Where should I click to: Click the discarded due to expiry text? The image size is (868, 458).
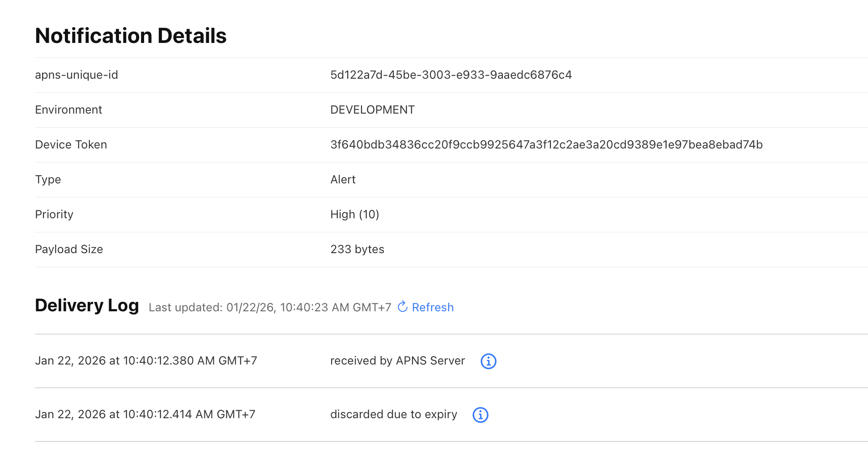(393, 414)
